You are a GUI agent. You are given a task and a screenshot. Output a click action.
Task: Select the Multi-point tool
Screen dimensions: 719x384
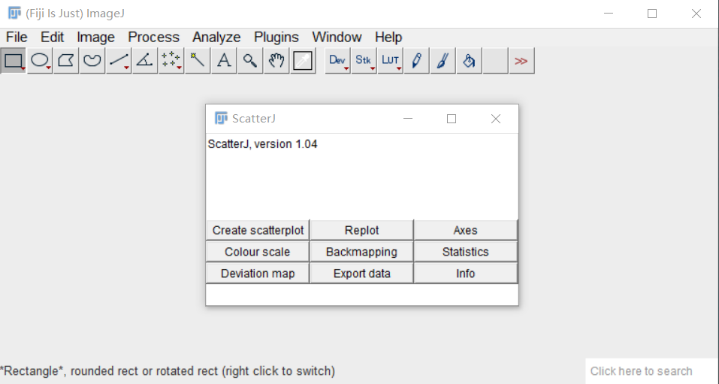coord(171,61)
